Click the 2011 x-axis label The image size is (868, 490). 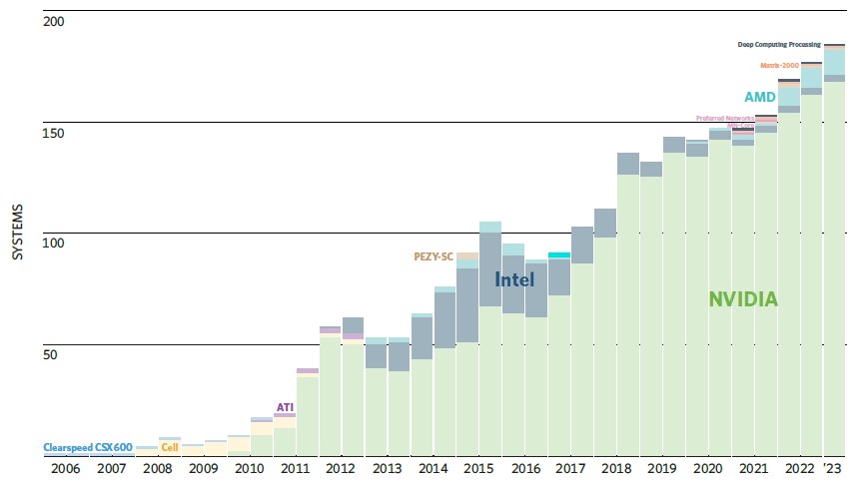(295, 468)
